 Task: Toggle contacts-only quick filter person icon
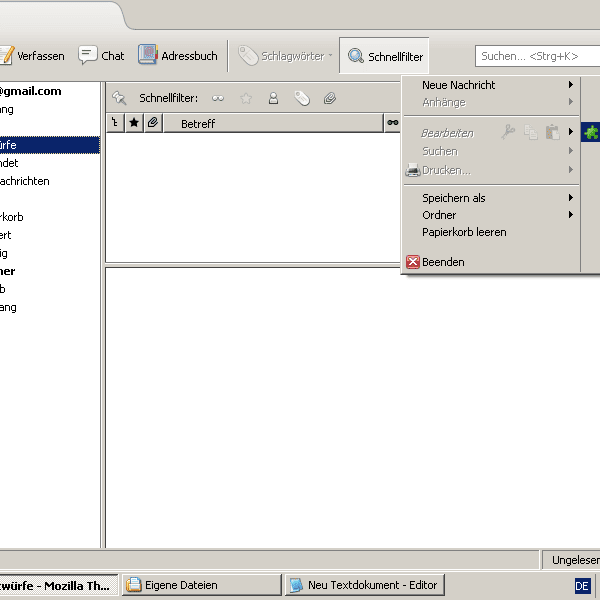click(x=273, y=98)
